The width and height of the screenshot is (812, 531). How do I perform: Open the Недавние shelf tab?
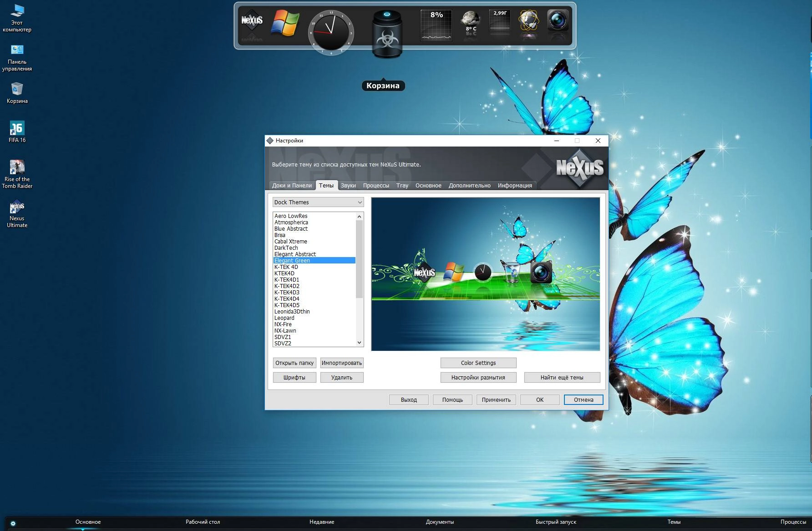tap(322, 522)
